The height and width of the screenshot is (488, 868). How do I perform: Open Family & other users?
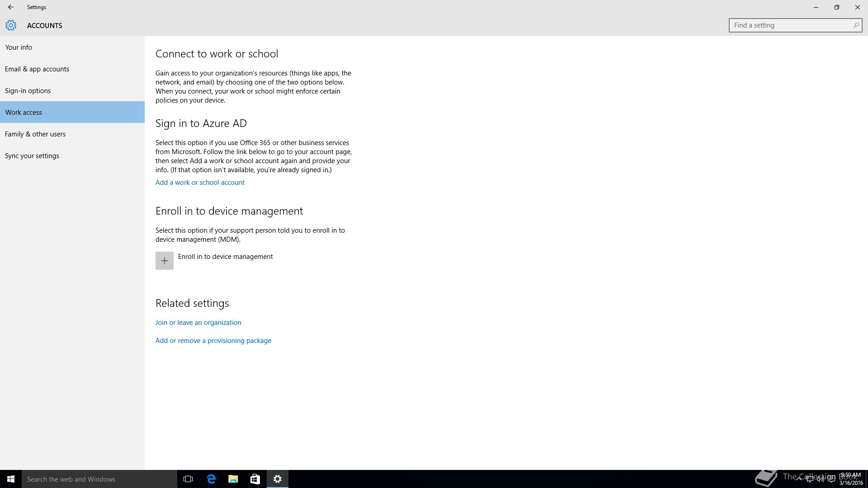click(x=72, y=134)
